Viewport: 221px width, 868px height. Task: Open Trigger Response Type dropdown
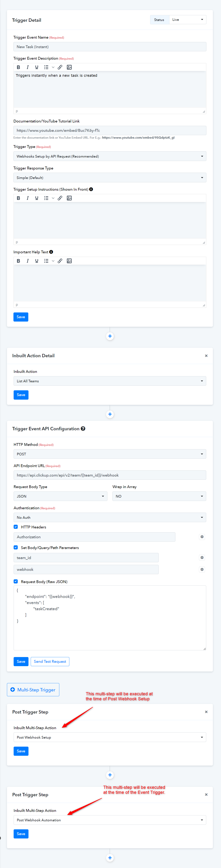pyautogui.click(x=110, y=178)
